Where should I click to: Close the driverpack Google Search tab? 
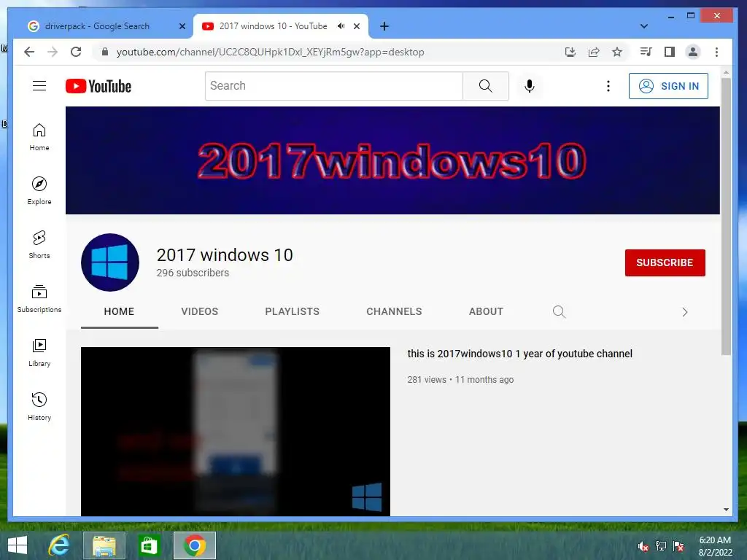click(182, 26)
